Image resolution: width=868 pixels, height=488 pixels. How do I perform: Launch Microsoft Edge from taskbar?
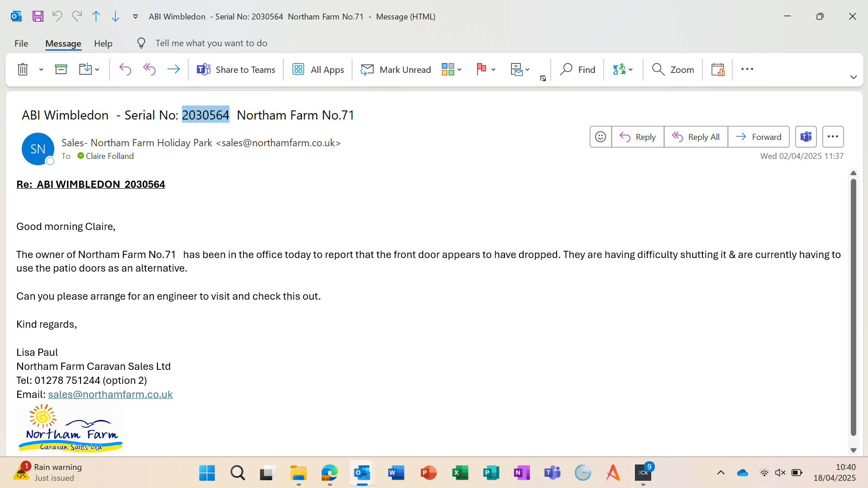click(x=329, y=473)
